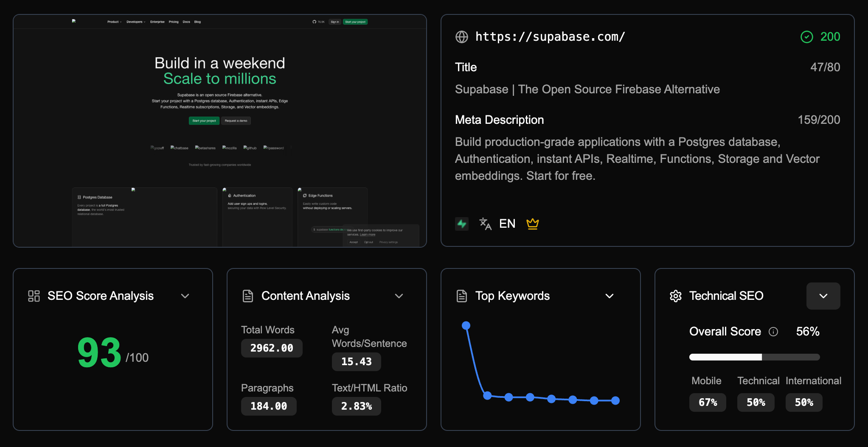Viewport: 868px width, 447px height.
Task: Expand the Top Keywords card
Action: pos(610,296)
